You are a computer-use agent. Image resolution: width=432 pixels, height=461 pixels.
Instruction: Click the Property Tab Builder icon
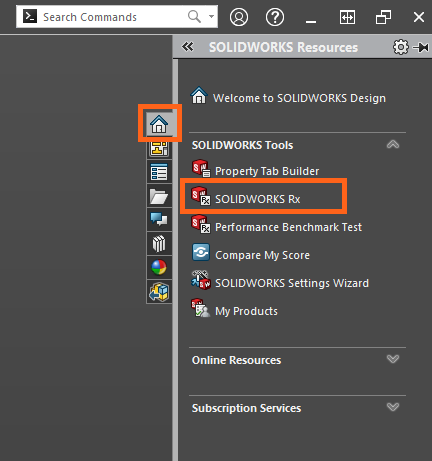[201, 169]
